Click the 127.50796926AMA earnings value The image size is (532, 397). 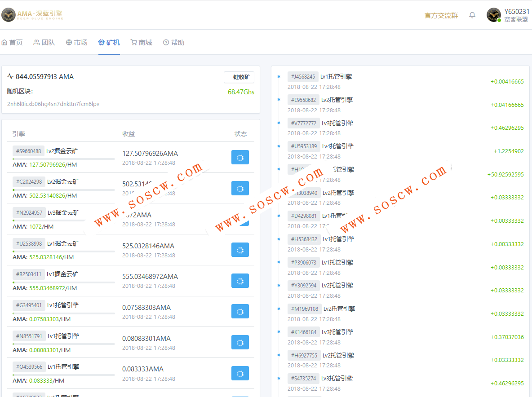[150, 154]
